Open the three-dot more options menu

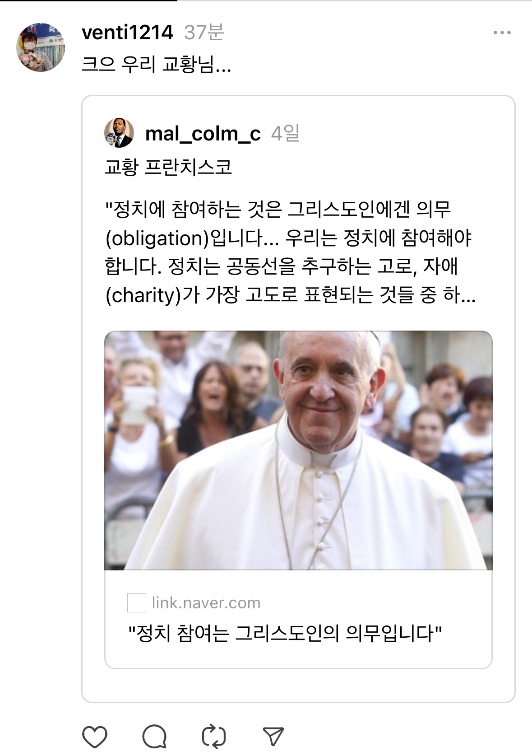[502, 33]
